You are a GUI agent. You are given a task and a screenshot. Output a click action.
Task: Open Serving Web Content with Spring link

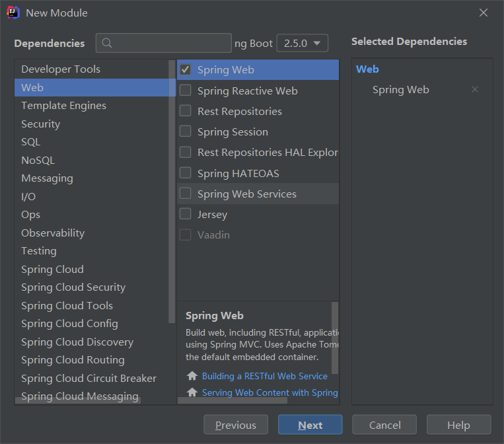click(x=270, y=392)
